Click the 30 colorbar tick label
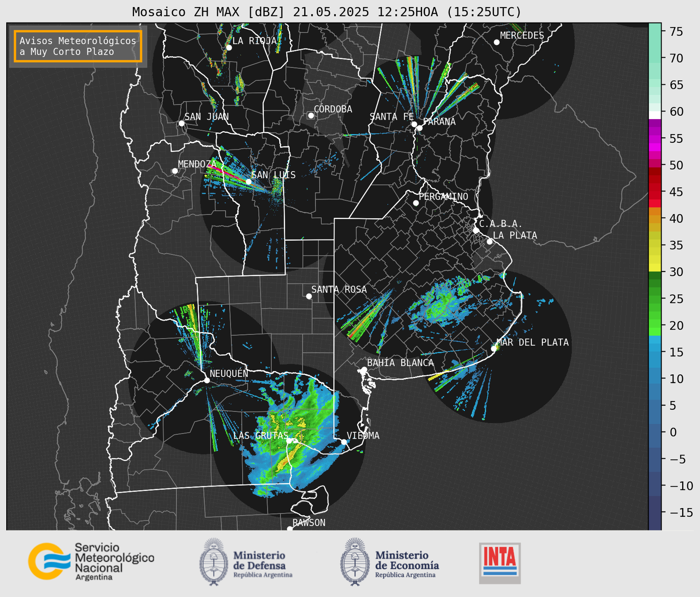 click(x=676, y=272)
